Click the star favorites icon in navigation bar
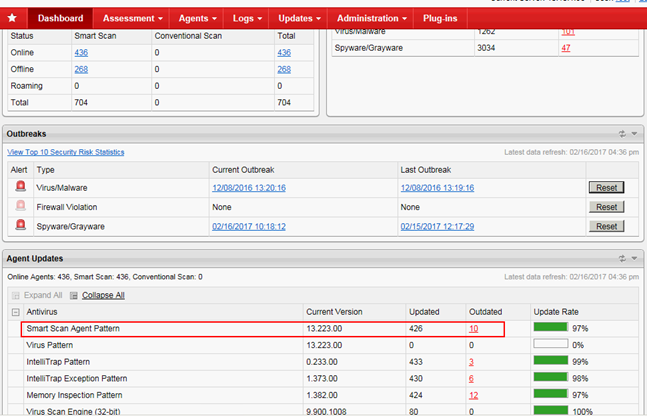Screen dimensions: 647x416 [x=13, y=18]
